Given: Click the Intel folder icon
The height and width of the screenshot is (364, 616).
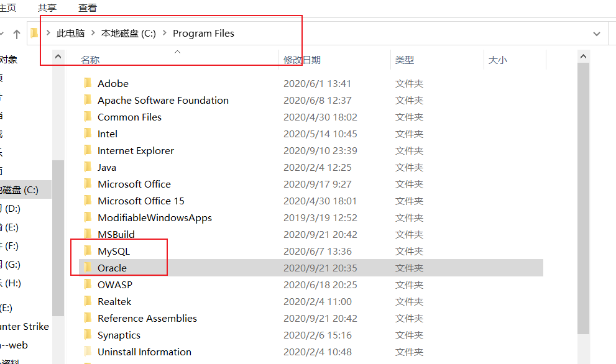Looking at the screenshot, I should [x=88, y=134].
